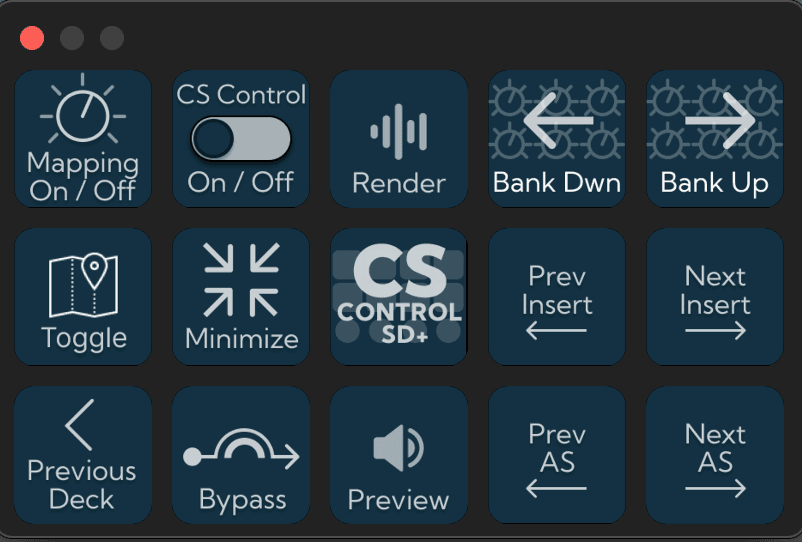This screenshot has width=802, height=542.
Task: Click the Previous Deck text label
Action: click(82, 484)
